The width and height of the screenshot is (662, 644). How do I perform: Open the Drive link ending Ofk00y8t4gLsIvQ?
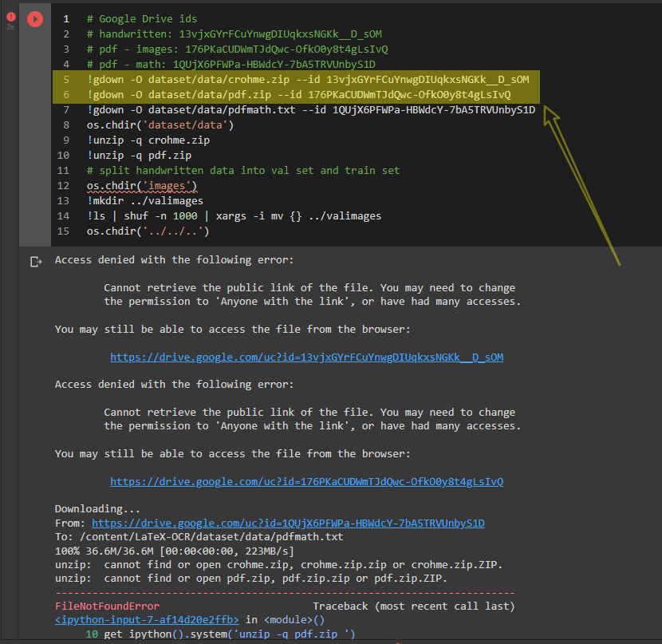pyautogui.click(x=306, y=481)
